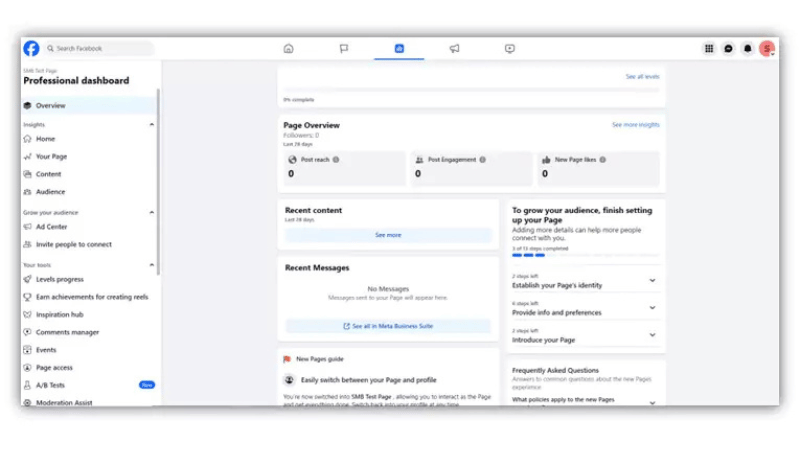The image size is (800, 450).
Task: Open the Ads megaphone tab
Action: pos(454,48)
